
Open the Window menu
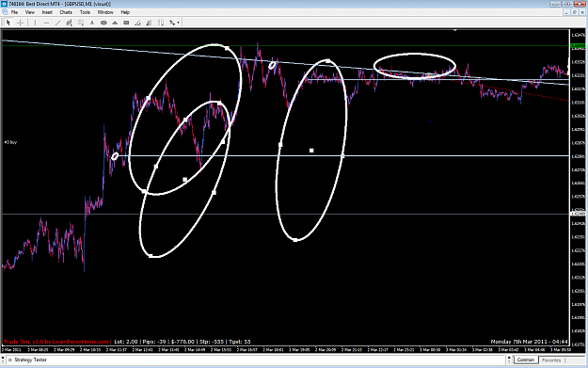105,12
